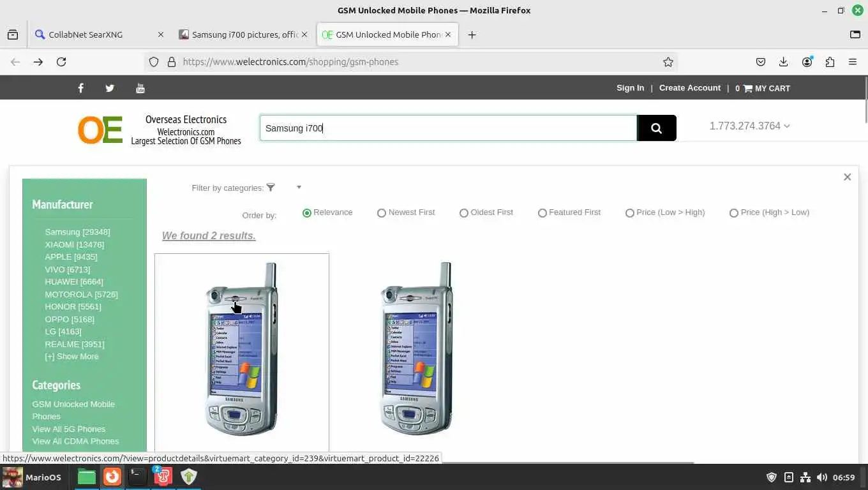Screen dimensions: 868x490
Task: Open second Samsung i700 product thumbnail
Action: [416, 349]
